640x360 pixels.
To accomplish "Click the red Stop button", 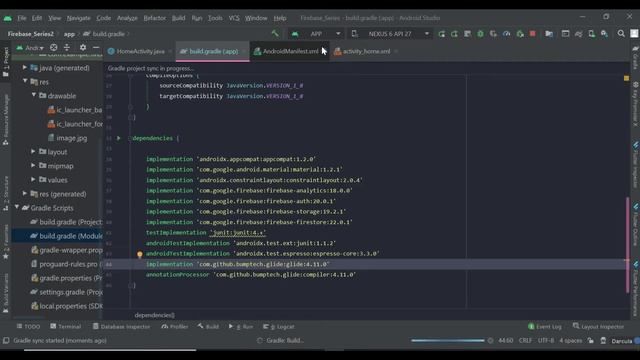I will point(533,34).
